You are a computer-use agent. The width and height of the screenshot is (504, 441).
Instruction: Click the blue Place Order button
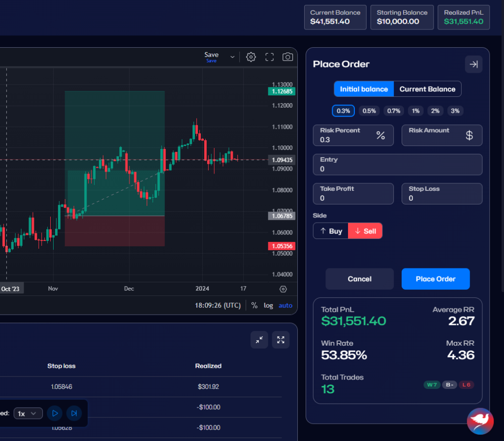tap(436, 279)
